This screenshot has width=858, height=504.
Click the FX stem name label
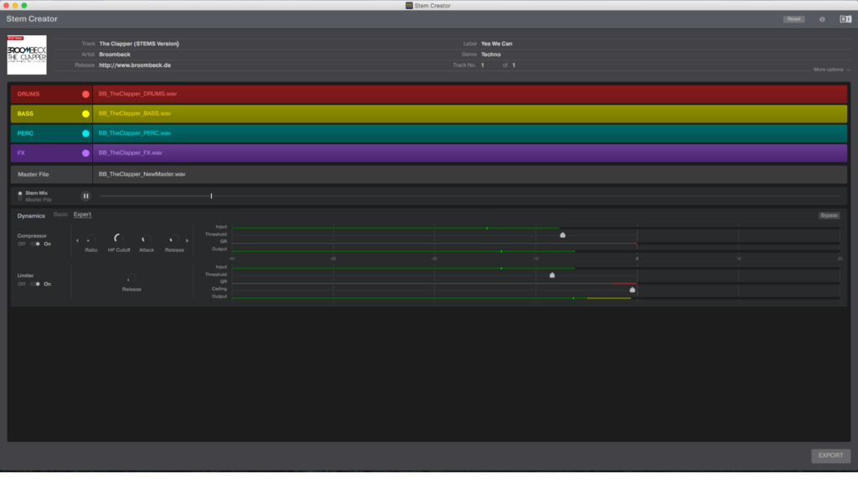21,153
